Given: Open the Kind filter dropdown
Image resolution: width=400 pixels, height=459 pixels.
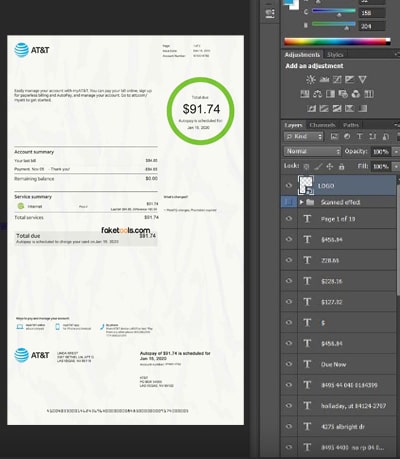Looking at the screenshot, I should [x=304, y=136].
